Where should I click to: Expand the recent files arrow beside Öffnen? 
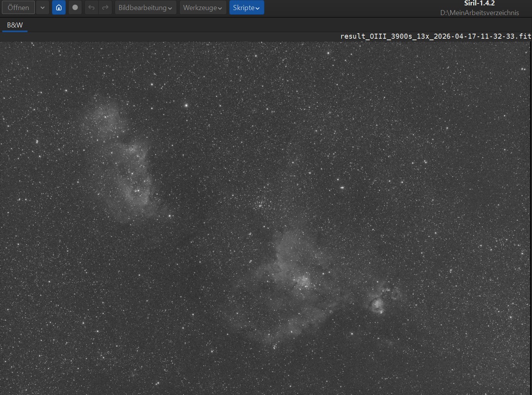(x=43, y=8)
